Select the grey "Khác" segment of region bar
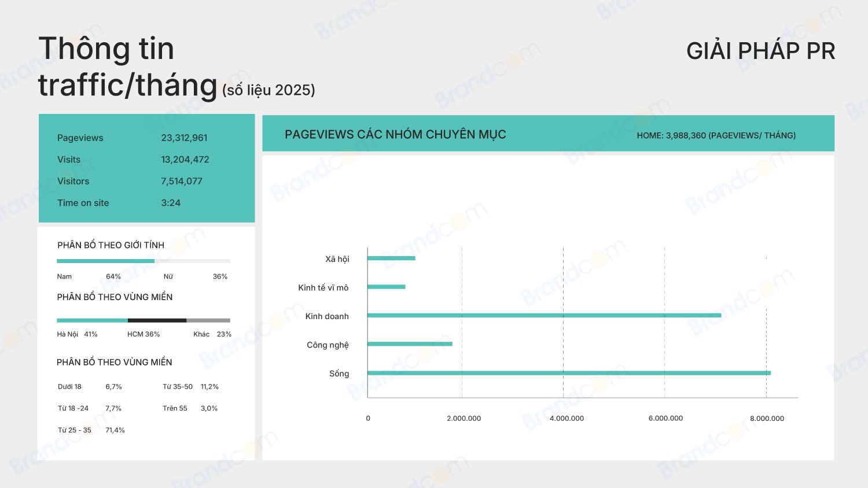The width and height of the screenshot is (868, 488). (x=208, y=320)
